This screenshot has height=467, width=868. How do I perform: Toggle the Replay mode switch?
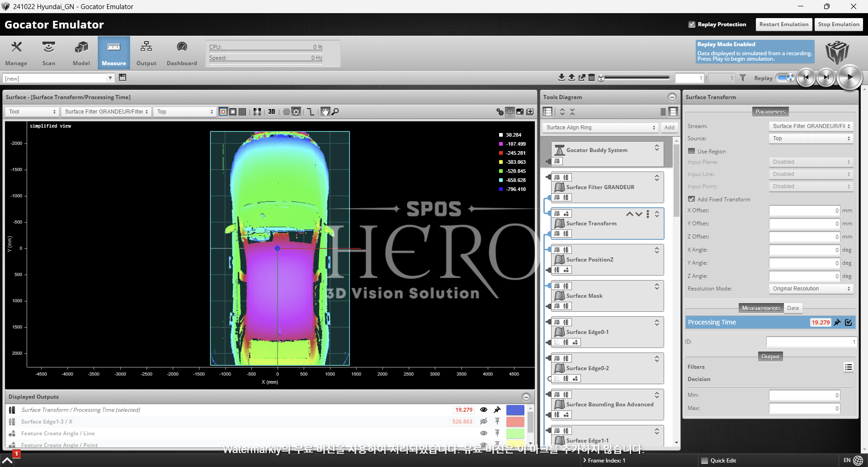pos(786,78)
